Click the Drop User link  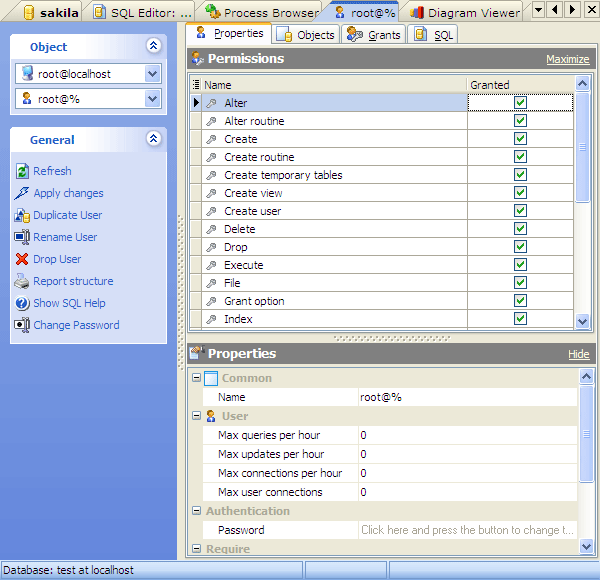click(57, 259)
